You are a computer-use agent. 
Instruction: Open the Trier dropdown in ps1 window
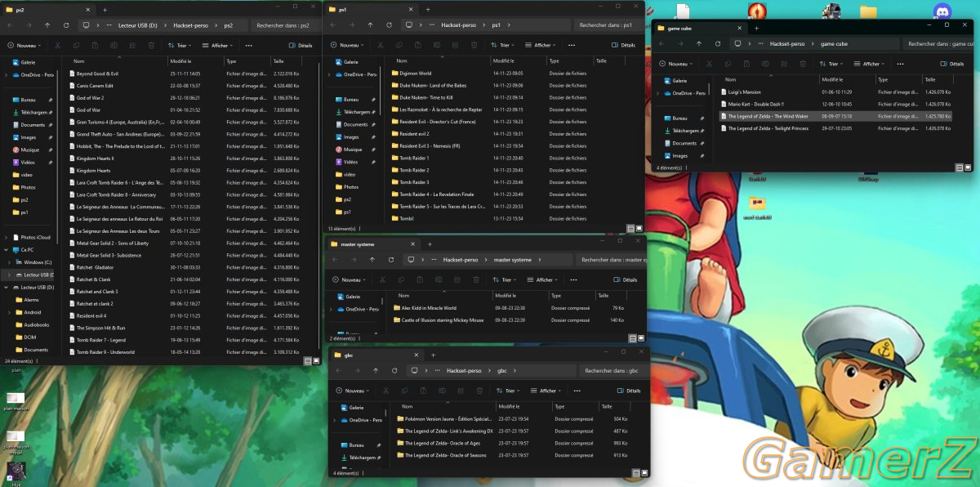pos(503,46)
